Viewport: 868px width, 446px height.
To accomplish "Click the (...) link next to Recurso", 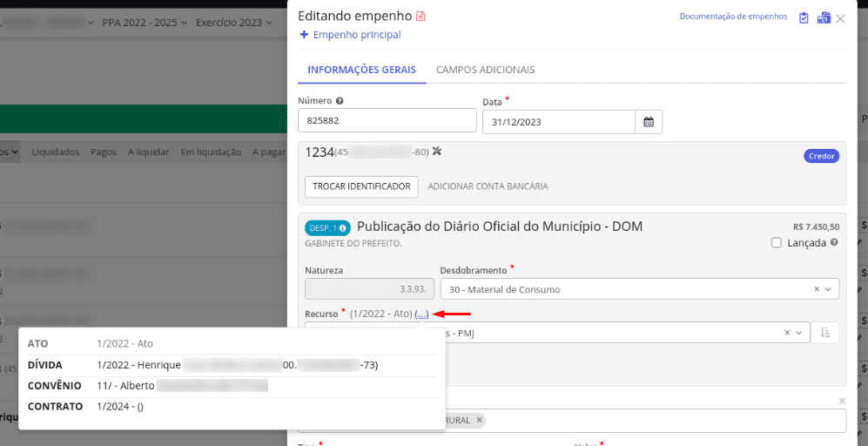I will pos(422,314).
